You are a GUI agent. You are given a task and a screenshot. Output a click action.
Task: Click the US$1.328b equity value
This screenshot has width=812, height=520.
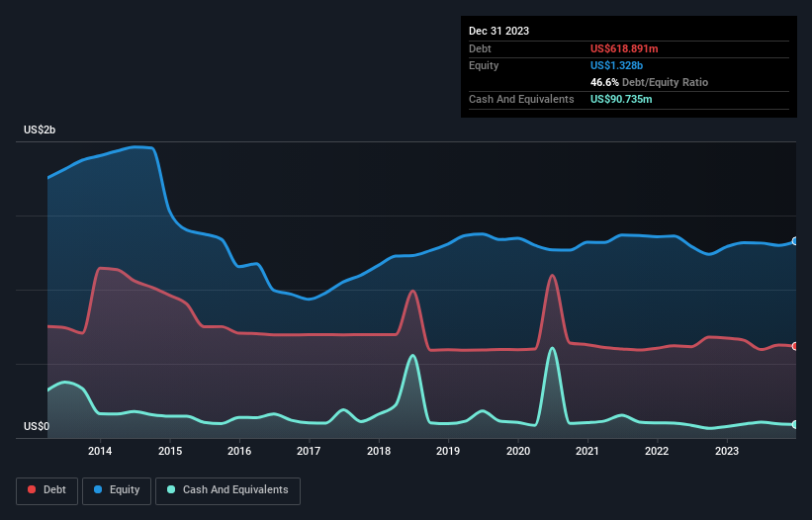616,65
